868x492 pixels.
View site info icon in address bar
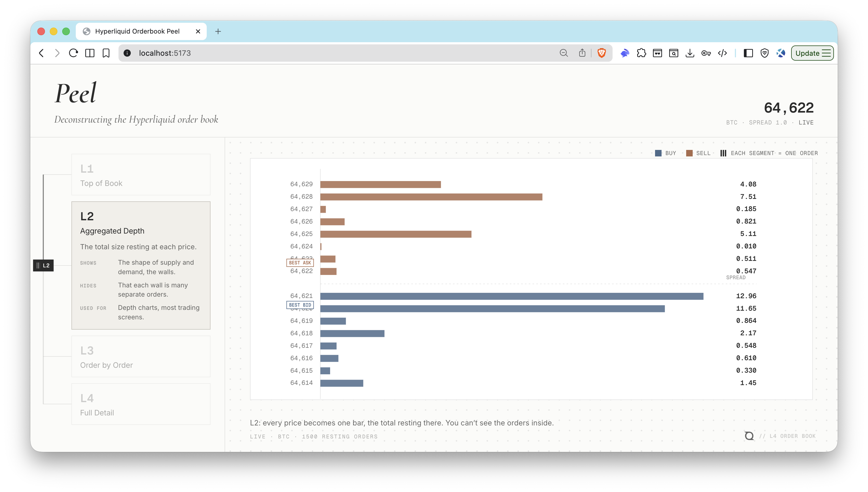[127, 53]
